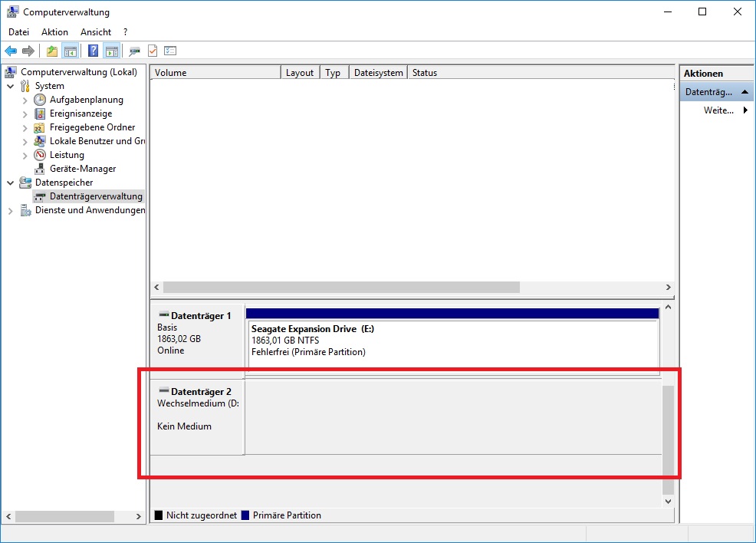Viewport: 756px width, 543px height.
Task: Click the Dienste und Anwendungen icon
Action: 25,210
